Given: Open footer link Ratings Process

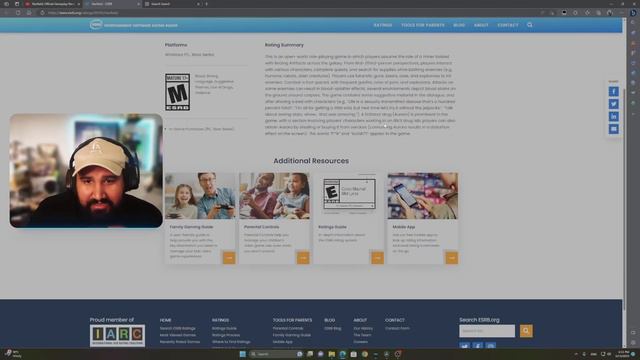Looking at the screenshot, I should (x=226, y=335).
